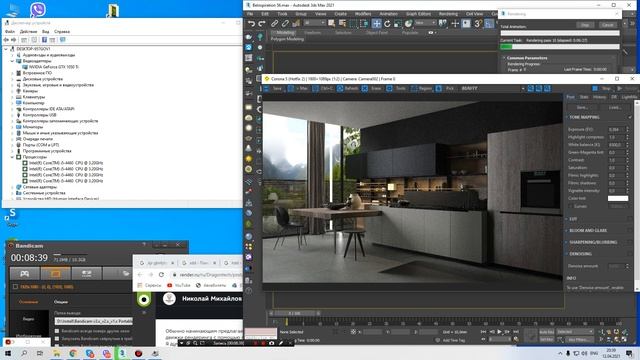Expand the Камеры node in Device Manager
This screenshot has width=640, height=360.
click(x=12, y=91)
